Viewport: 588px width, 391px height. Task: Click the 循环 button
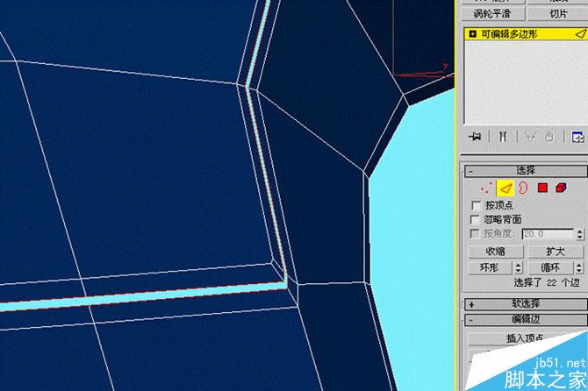point(550,267)
